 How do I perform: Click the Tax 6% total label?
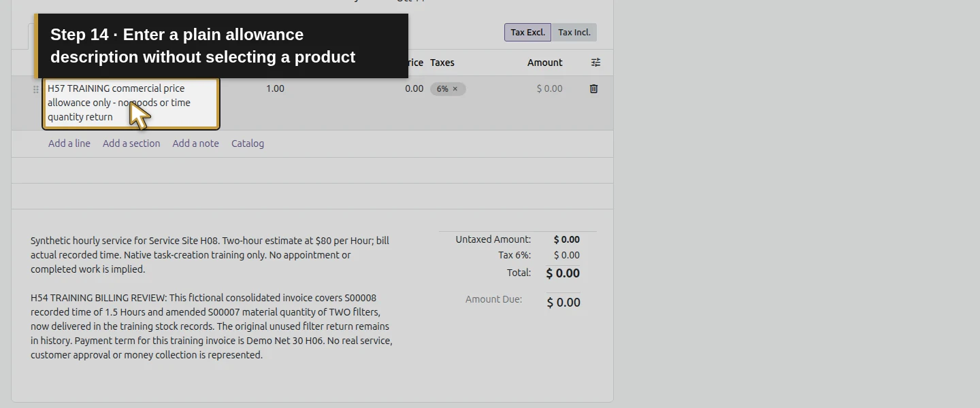tap(514, 255)
